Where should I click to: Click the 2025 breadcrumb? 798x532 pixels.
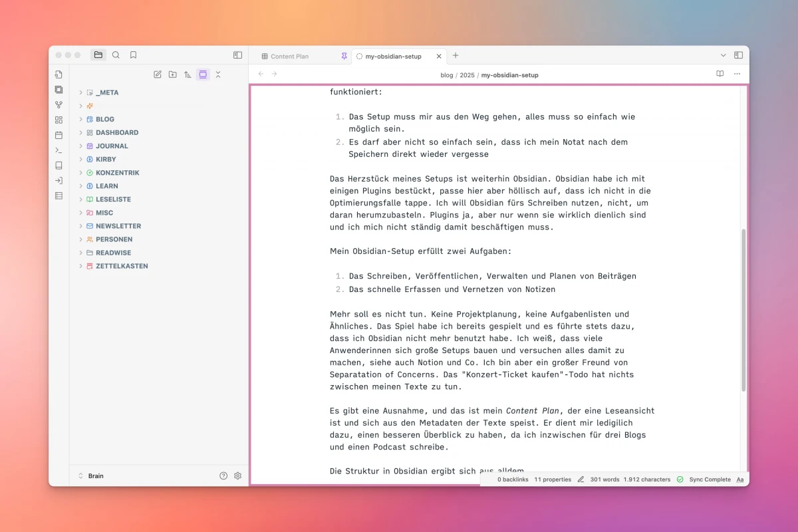point(467,75)
